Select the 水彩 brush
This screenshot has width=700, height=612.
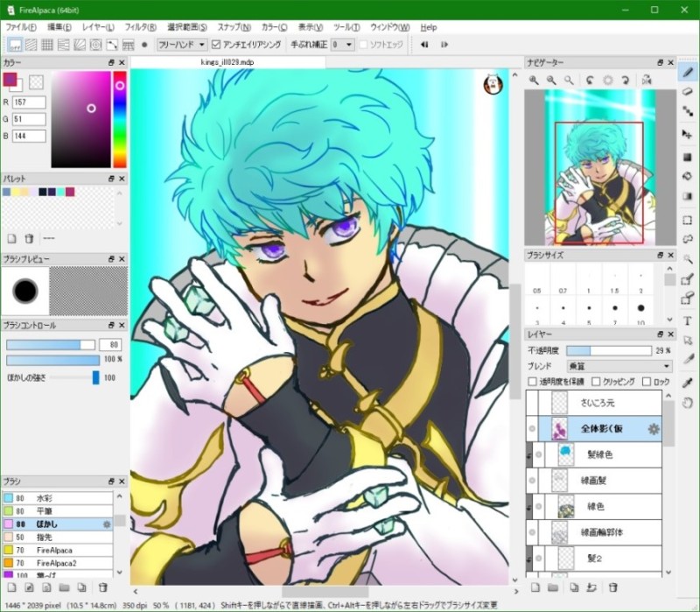58,498
